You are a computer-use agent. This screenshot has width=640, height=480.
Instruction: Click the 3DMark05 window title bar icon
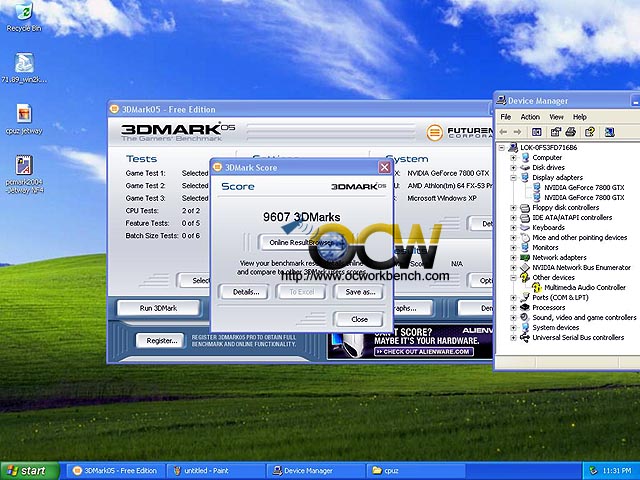tap(114, 109)
